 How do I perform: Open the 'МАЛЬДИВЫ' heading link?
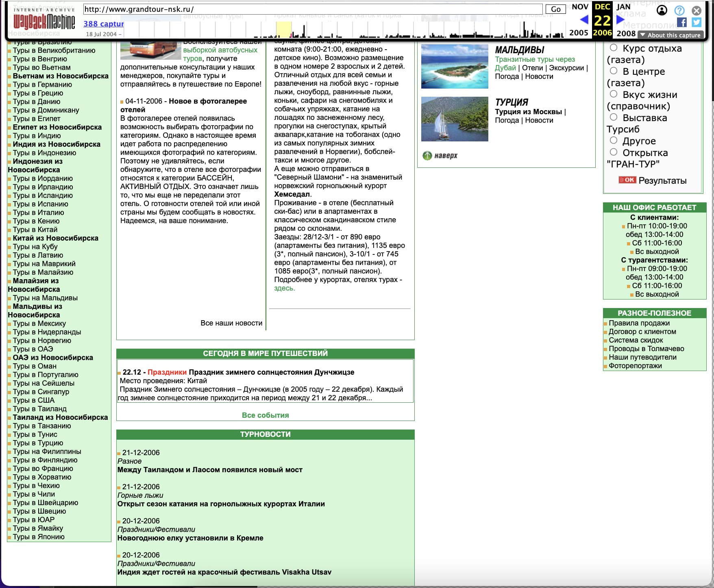pos(520,50)
